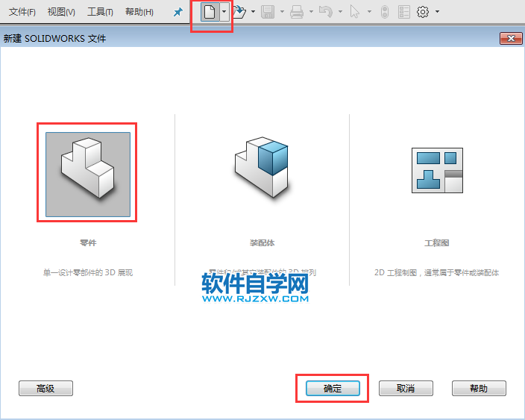Click the File Properties list icon
Image resolution: width=525 pixels, height=420 pixels.
click(404, 12)
